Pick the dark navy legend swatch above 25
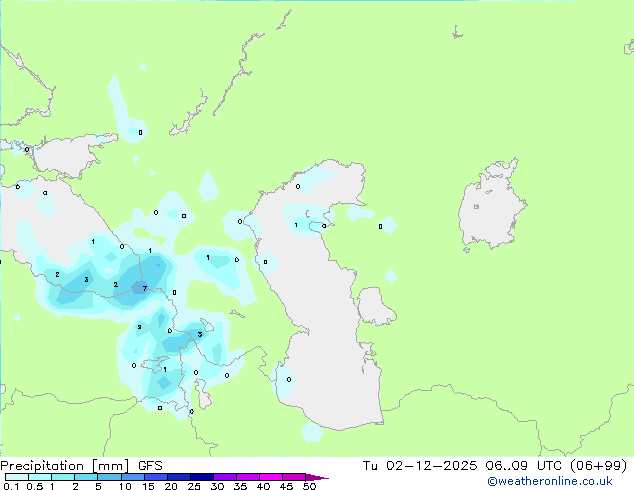 202,477
